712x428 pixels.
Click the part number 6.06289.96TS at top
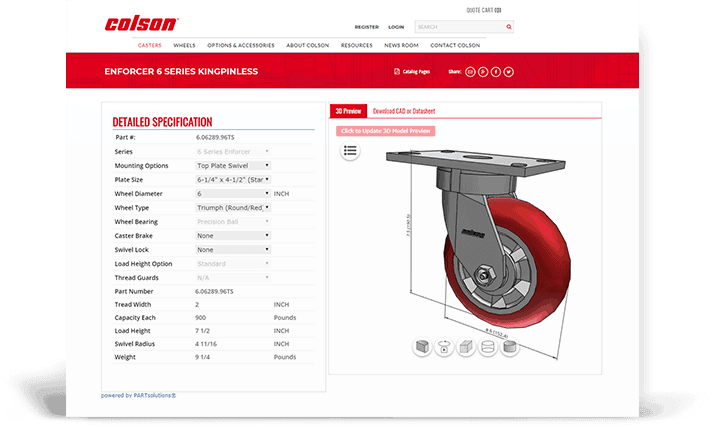click(x=215, y=138)
